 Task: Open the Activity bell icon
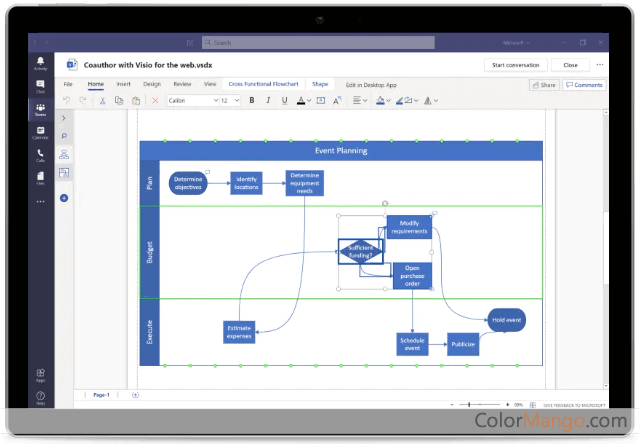40,63
